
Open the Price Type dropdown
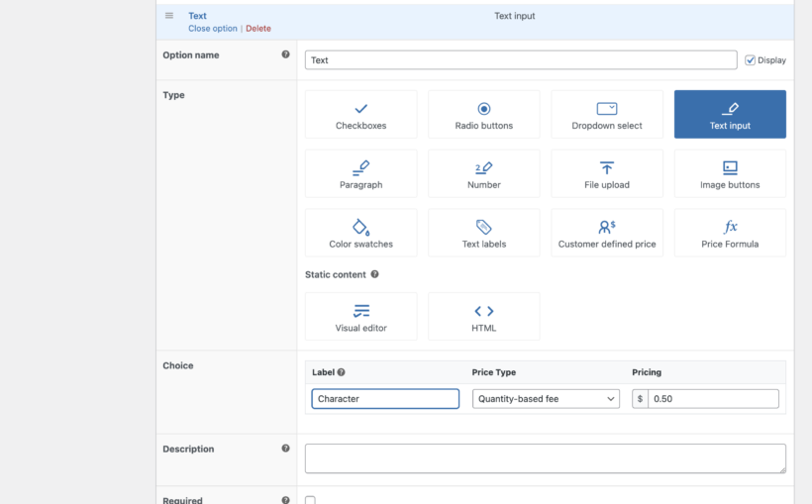click(x=546, y=399)
